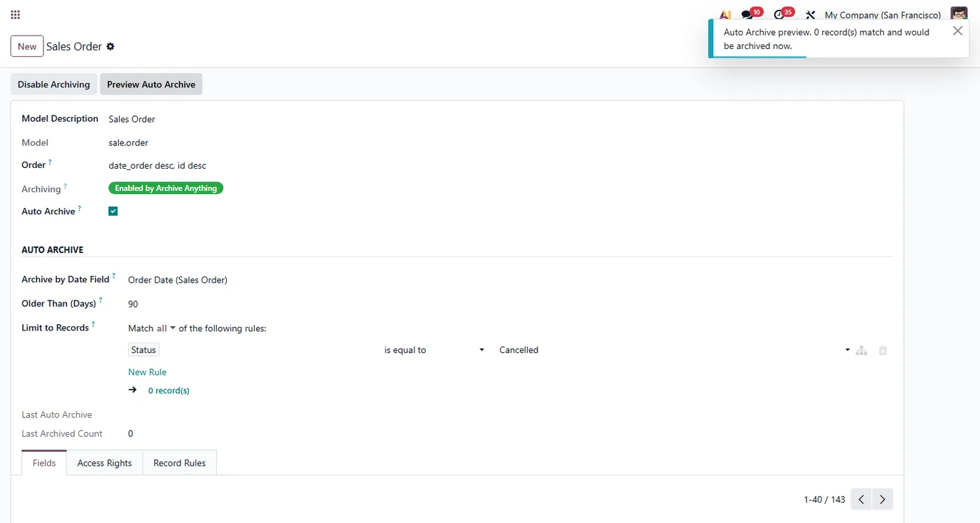The image size is (980, 523).
Task: Show help tooltip for Older Than (Days)
Action: point(101,300)
